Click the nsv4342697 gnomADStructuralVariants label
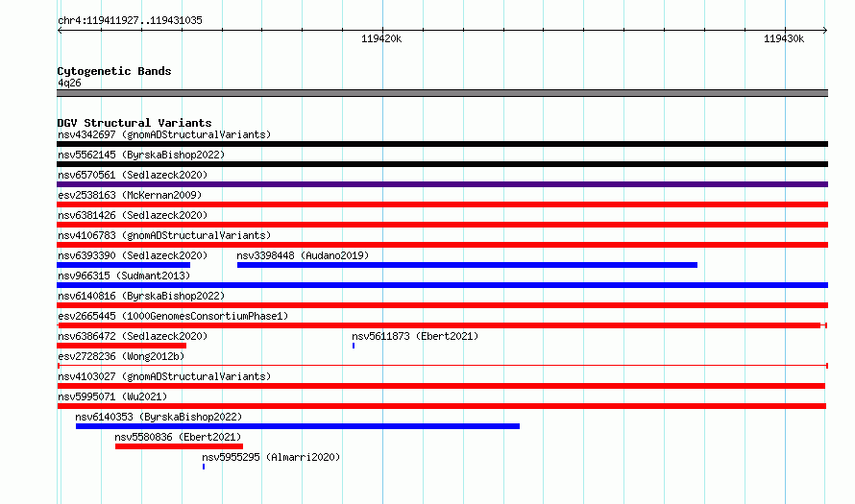Image resolution: width=855 pixels, height=504 pixels. (x=164, y=134)
